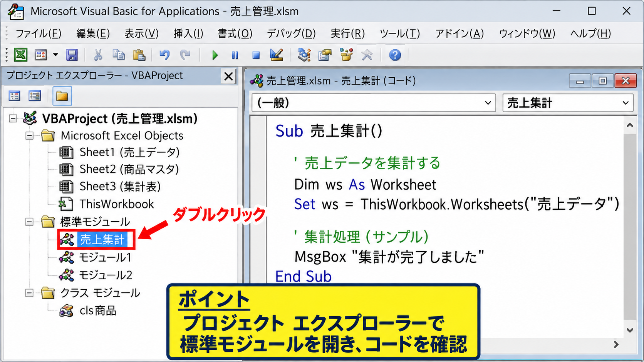This screenshot has height=362, width=644.
Task: Click the View Code icon in Project Explorer
Action: [x=15, y=96]
